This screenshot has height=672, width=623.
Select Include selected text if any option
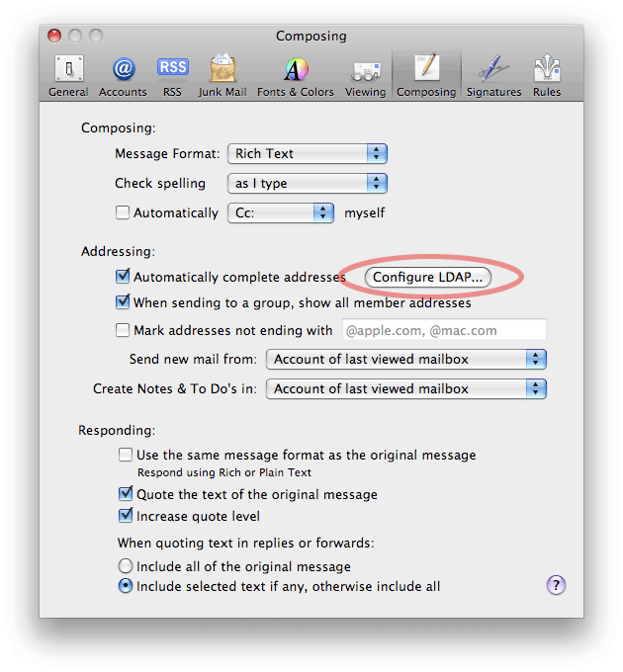(x=125, y=586)
